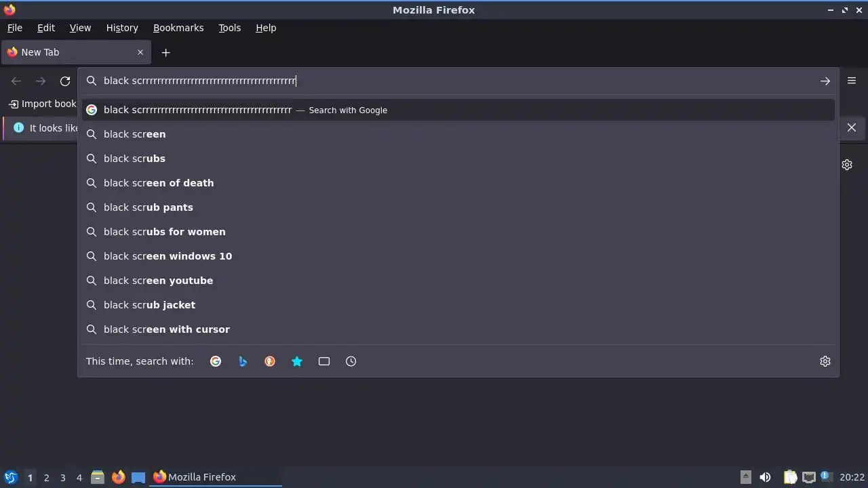Click Mozilla Firefox taskbar window button
Image resolution: width=868 pixels, height=488 pixels.
216,477
